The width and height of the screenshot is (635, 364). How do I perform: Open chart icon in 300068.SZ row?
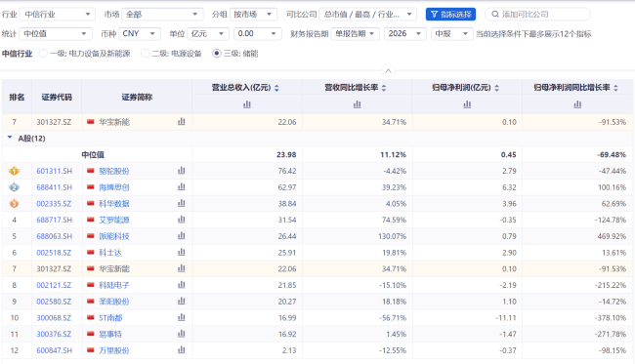(x=182, y=317)
